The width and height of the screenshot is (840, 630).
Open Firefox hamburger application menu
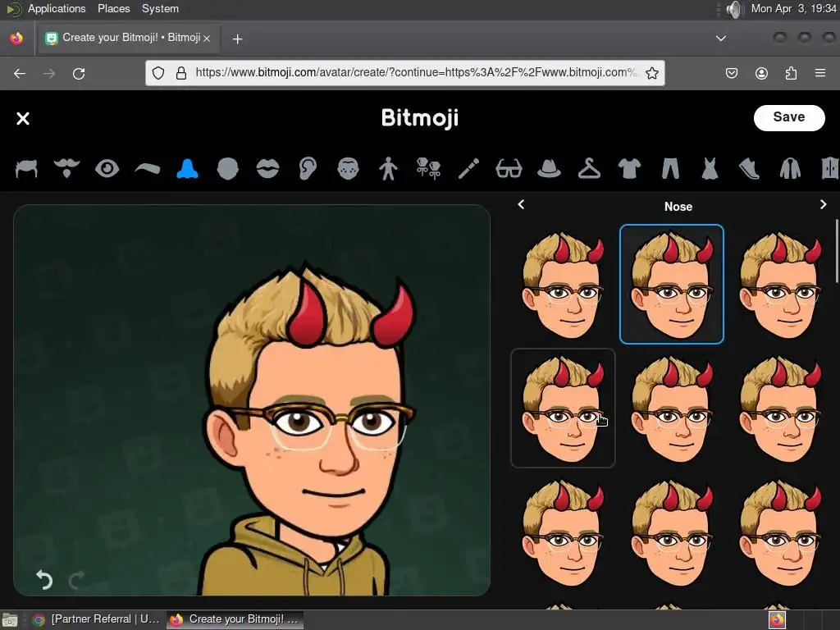(x=820, y=73)
